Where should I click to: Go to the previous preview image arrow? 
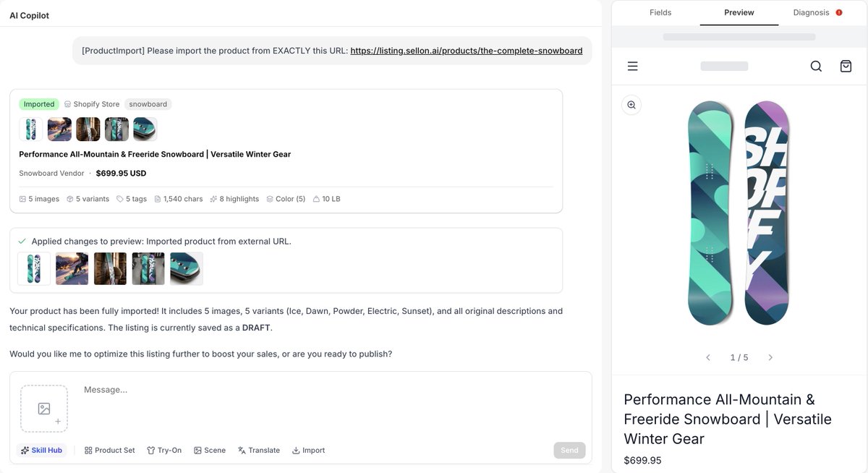click(x=708, y=357)
